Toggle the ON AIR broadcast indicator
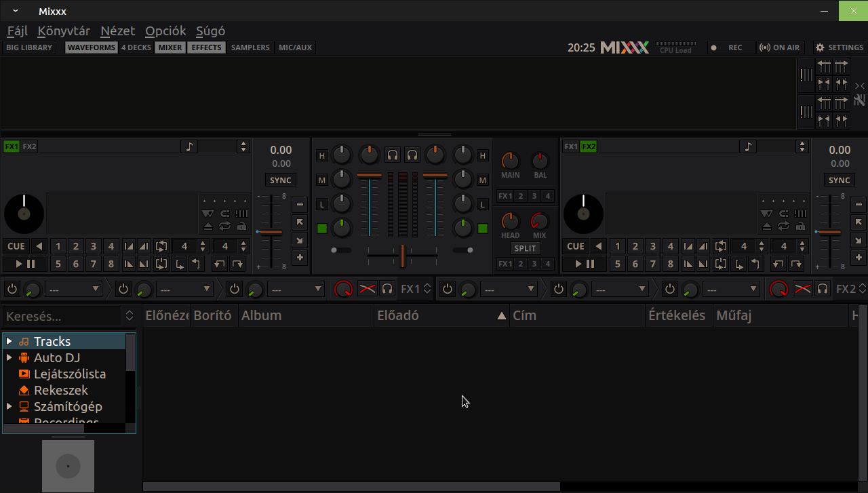868x493 pixels. (780, 47)
